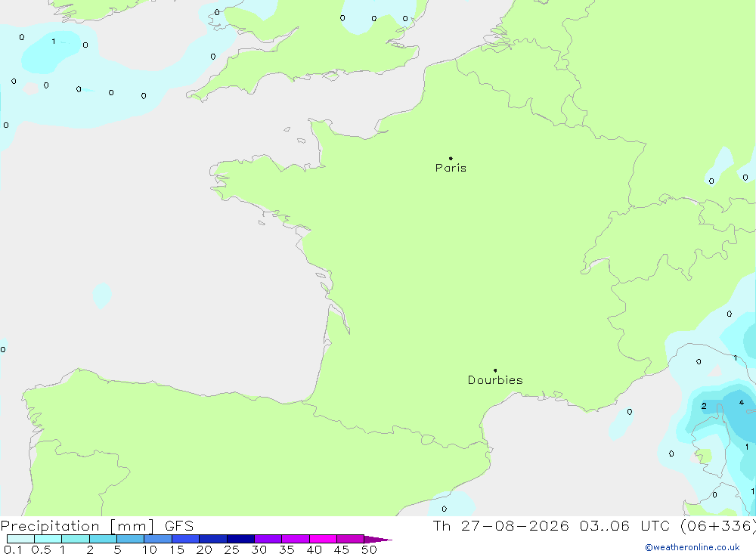Image resolution: width=756 pixels, height=554 pixels.
Task: Click the forecast date 27-08-2026 text
Action: click(515, 525)
